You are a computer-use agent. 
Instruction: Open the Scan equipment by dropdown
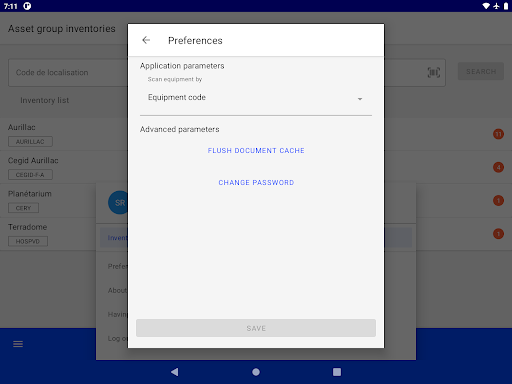[x=256, y=98]
